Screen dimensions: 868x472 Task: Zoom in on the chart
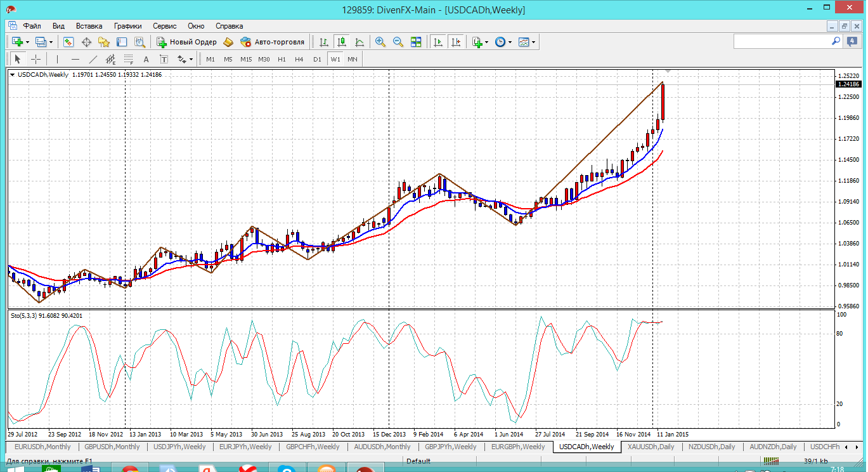[380, 42]
